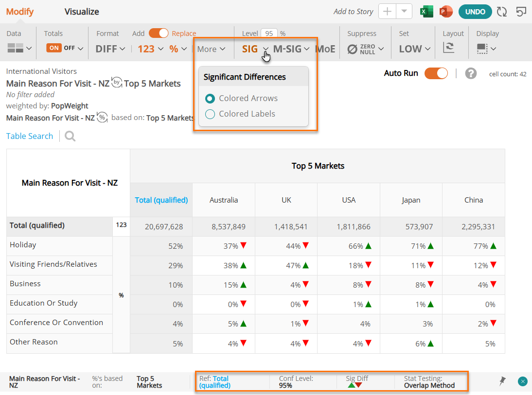
Task: Export table to Excel icon
Action: (426, 12)
